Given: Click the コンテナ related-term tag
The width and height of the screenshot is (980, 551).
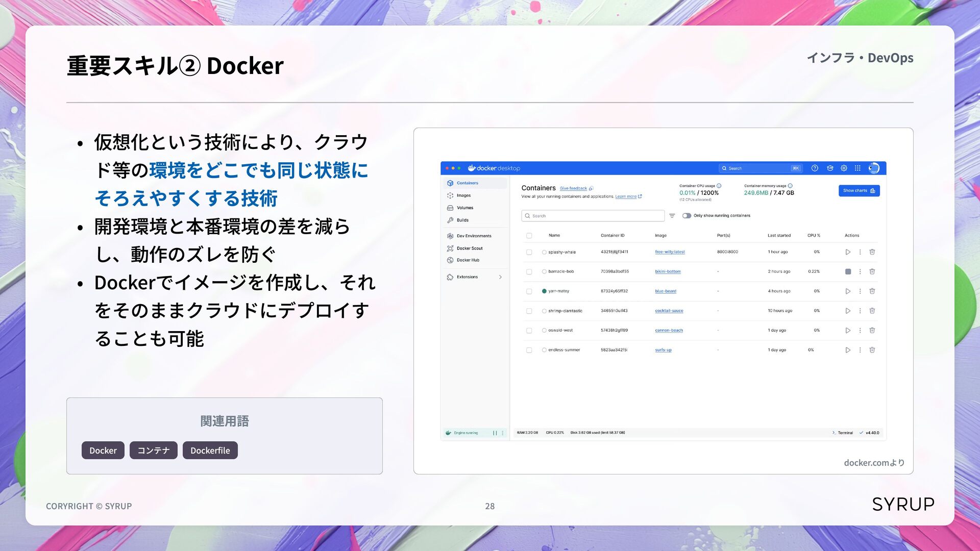Looking at the screenshot, I should (x=154, y=450).
